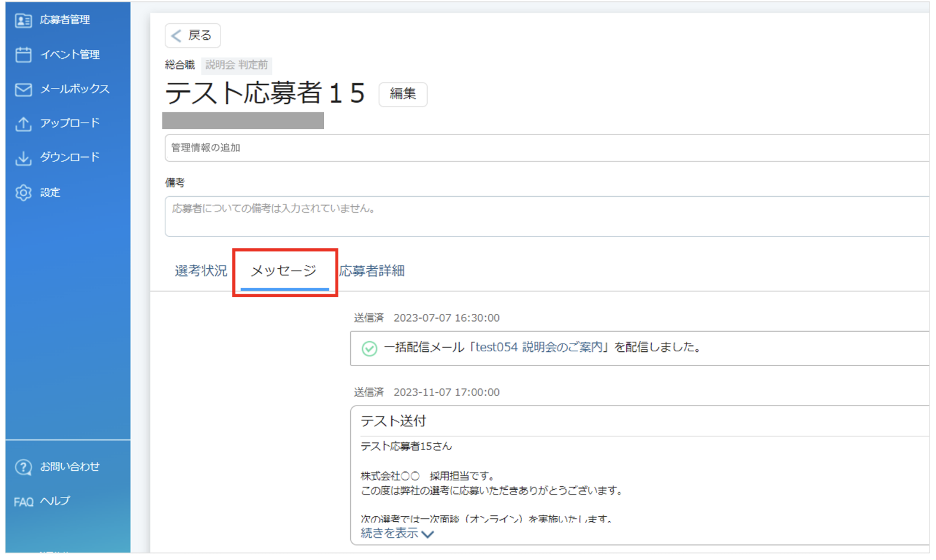Open the メールボックス envelope icon
The width and height of the screenshot is (936, 560).
coord(23,89)
